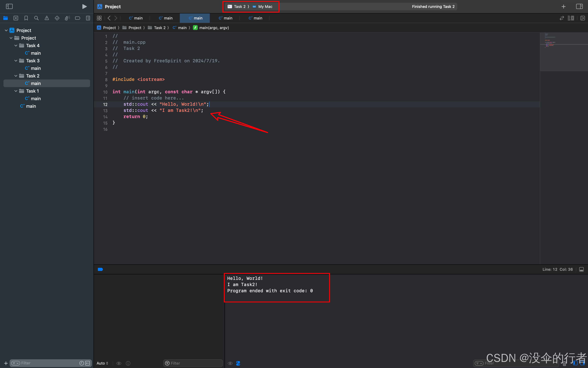Open the Debug navigator spray icon
588x368 pixels.
[x=67, y=18]
